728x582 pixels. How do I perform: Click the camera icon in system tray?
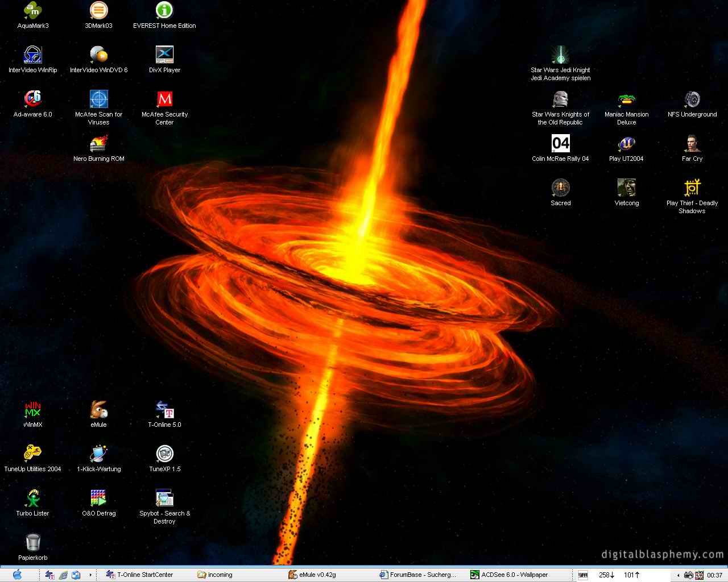tap(689, 575)
